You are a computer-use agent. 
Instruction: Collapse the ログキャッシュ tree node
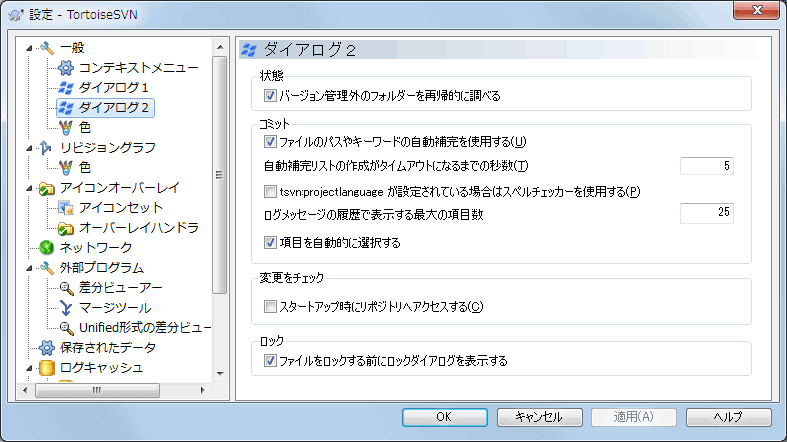click(29, 368)
